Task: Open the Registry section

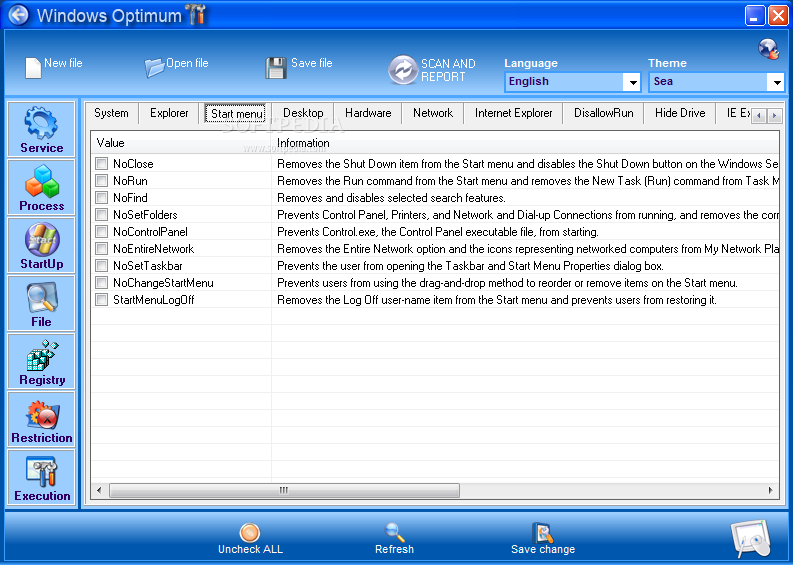Action: (41, 361)
